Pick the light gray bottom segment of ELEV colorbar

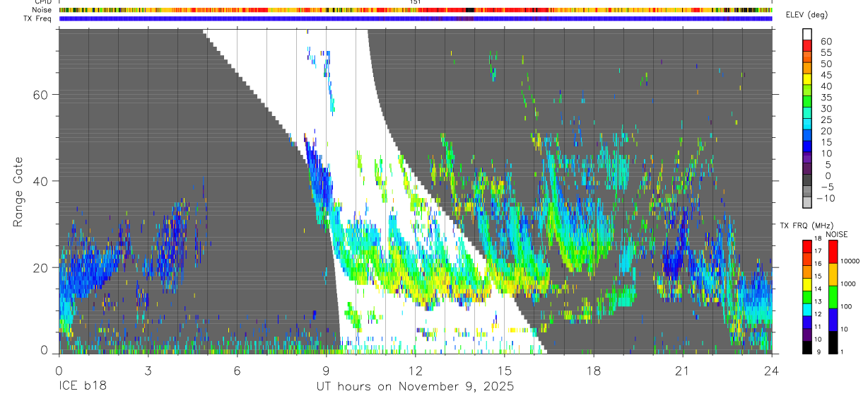pyautogui.click(x=807, y=202)
